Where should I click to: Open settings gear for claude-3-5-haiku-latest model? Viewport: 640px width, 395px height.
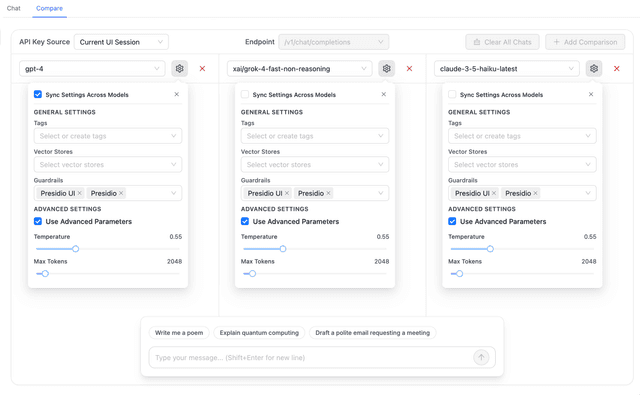pos(594,69)
